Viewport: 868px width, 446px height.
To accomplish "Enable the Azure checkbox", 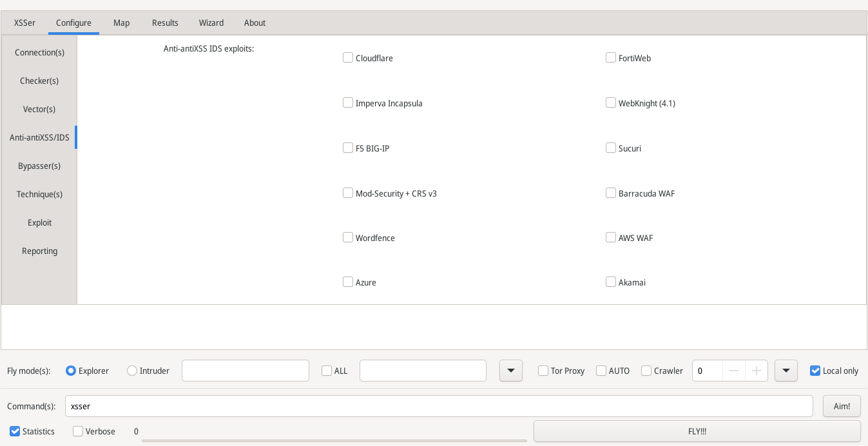I will pos(348,282).
